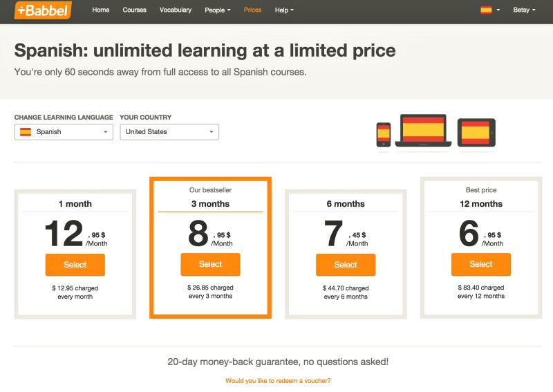Screen dimensions: 553x392
Task: Open the United States country dropdown
Action: 169,132
